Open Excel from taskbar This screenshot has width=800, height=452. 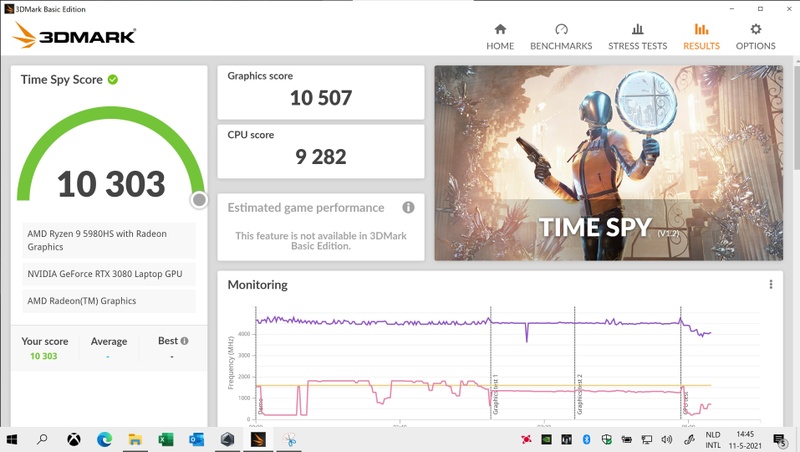point(166,439)
